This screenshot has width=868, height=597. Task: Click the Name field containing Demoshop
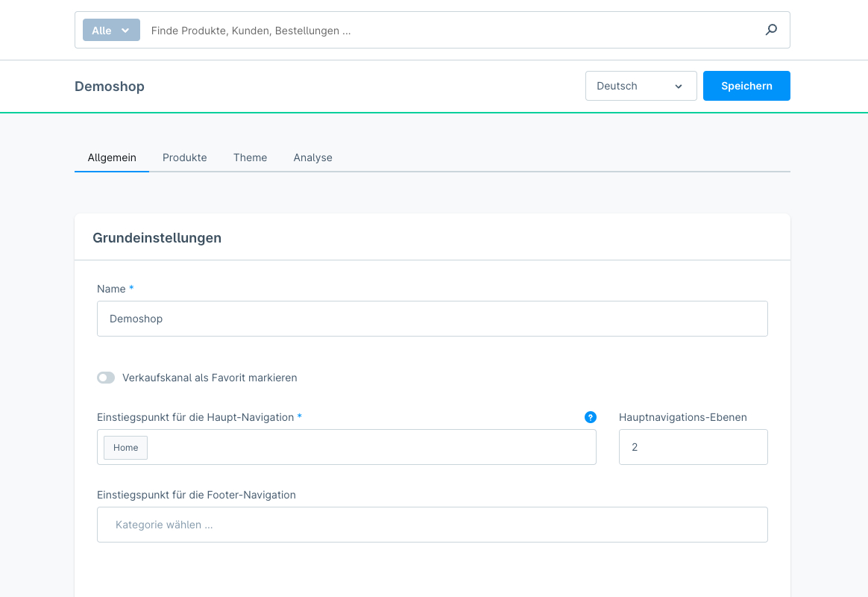(432, 319)
